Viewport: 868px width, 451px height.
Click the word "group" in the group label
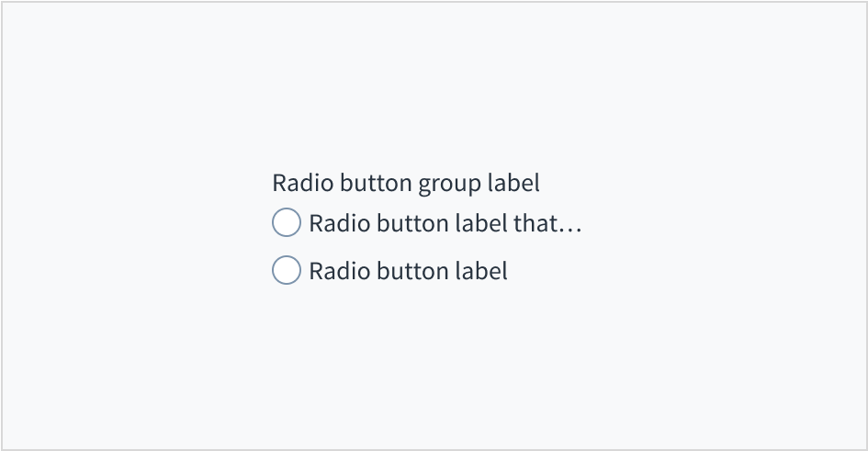coord(447,184)
